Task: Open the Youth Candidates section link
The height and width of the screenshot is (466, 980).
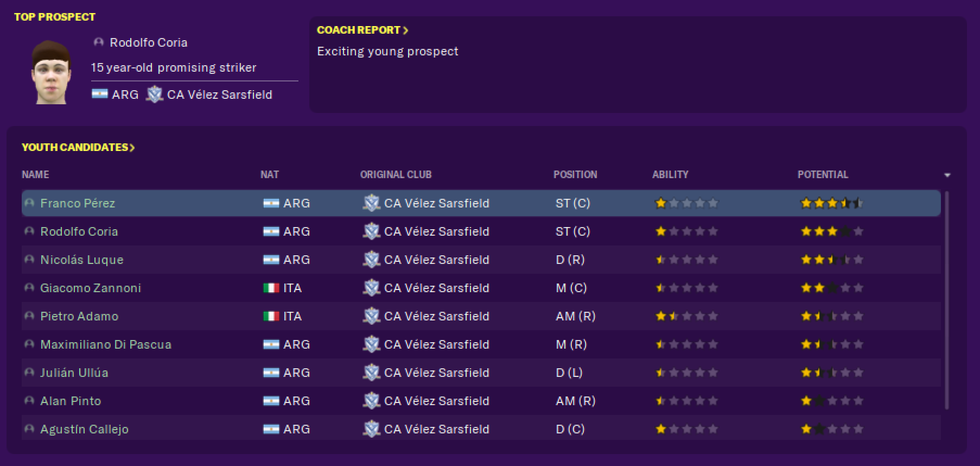Action: click(78, 147)
